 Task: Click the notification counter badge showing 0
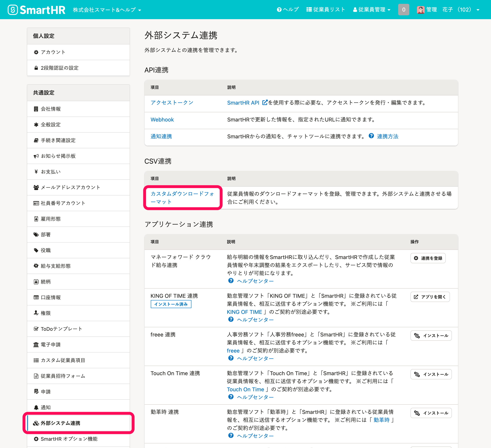403,10
